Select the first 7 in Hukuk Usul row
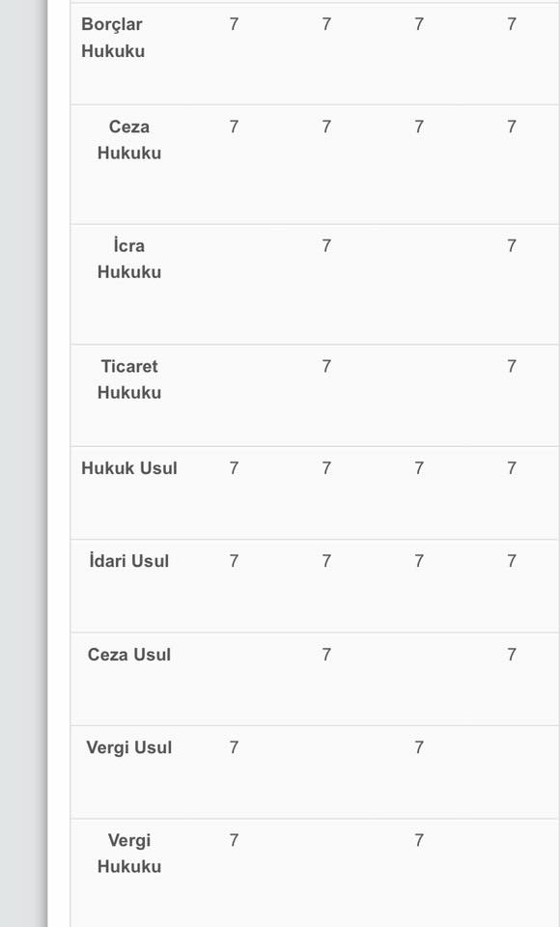The height and width of the screenshot is (927, 560). [x=235, y=468]
